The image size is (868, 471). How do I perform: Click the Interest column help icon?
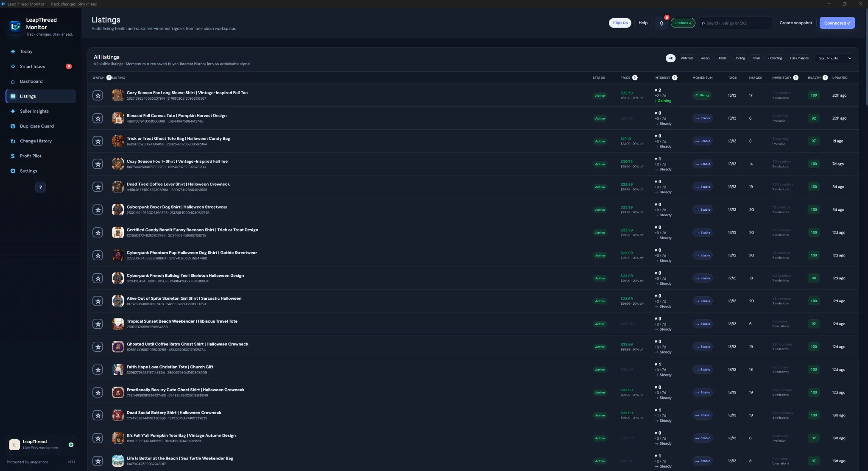[x=675, y=78]
